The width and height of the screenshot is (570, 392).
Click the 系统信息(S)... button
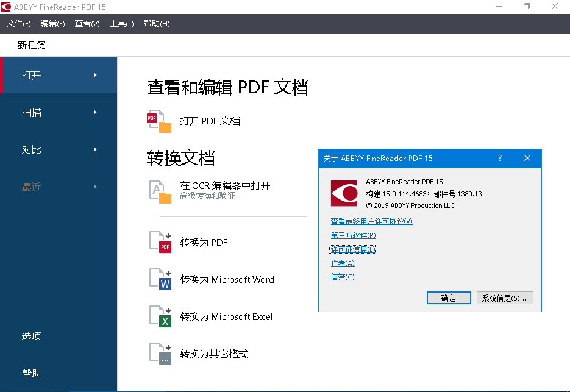tap(505, 298)
